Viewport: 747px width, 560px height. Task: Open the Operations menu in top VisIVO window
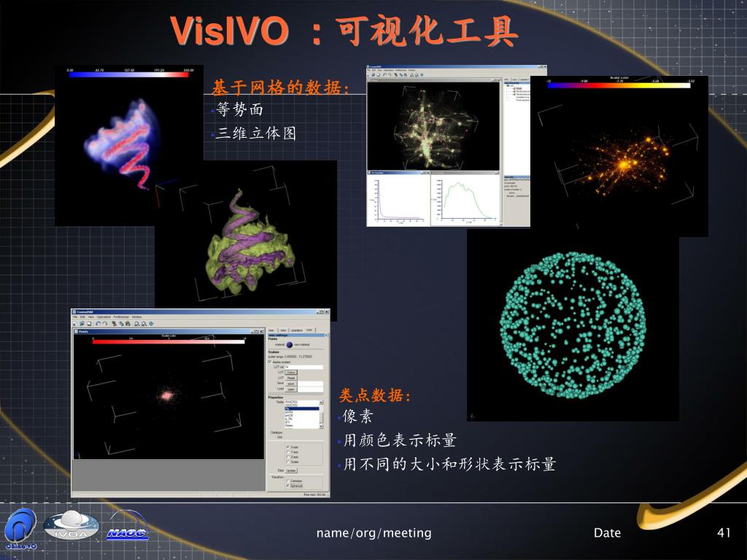tap(389, 71)
